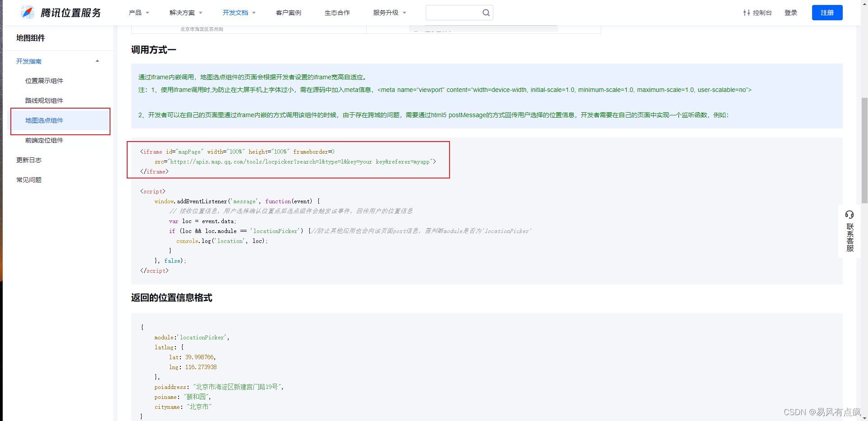Go to 生态合作 page

point(337,13)
